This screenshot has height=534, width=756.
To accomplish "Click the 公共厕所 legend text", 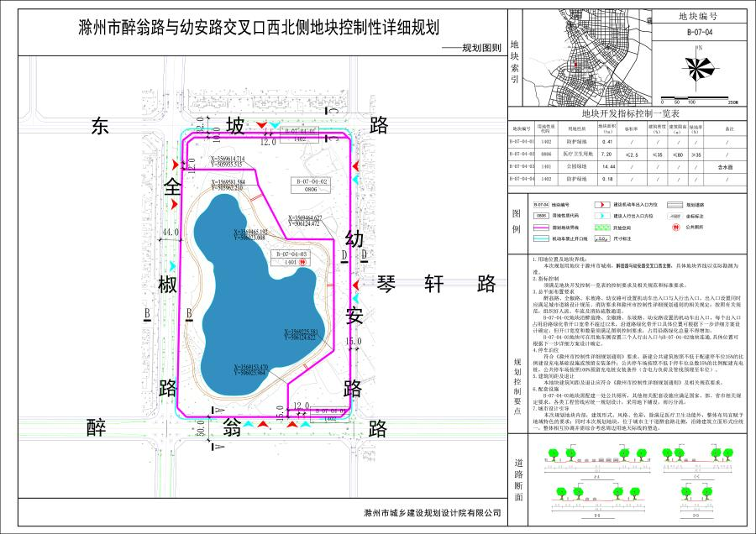I will click(694, 228).
